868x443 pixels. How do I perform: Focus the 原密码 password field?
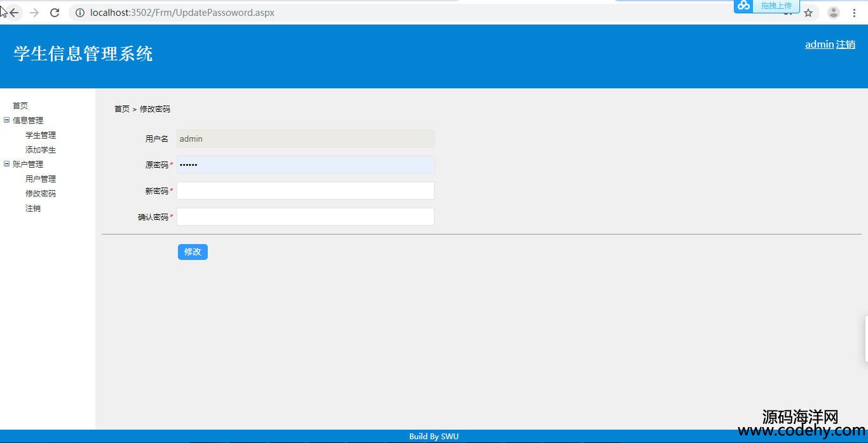tap(306, 165)
